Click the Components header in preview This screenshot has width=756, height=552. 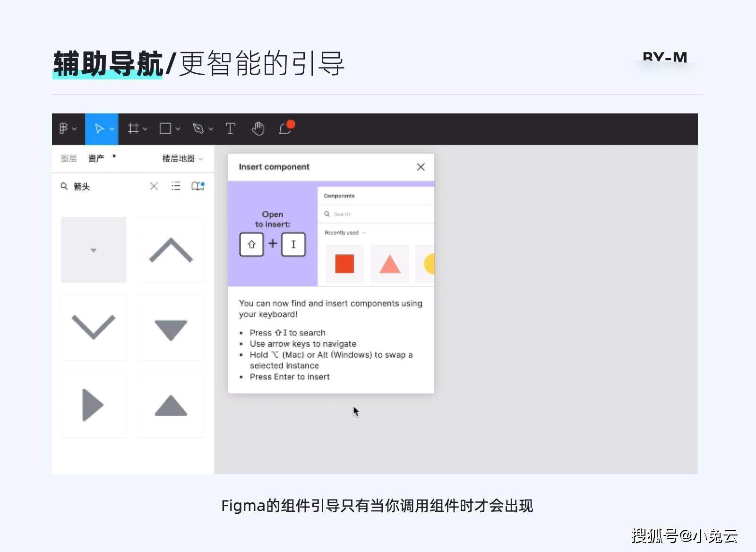click(339, 196)
